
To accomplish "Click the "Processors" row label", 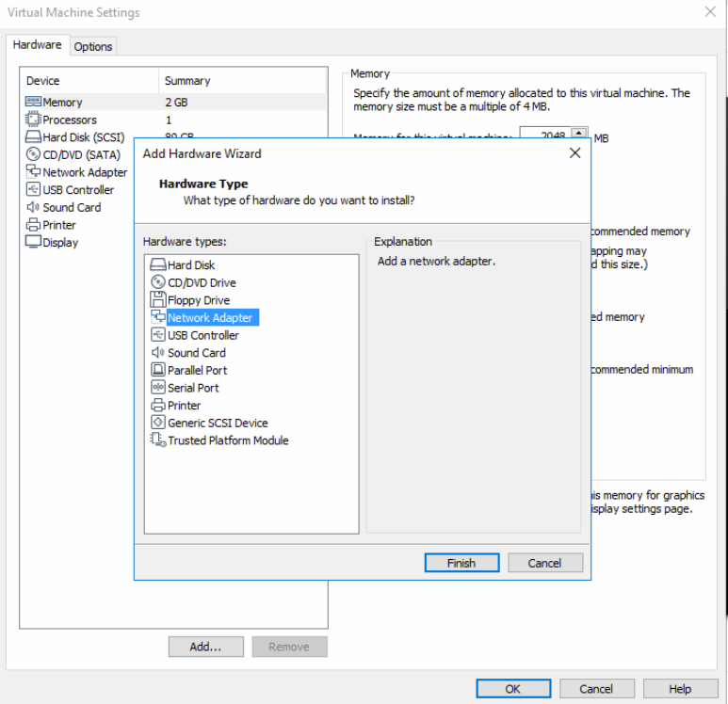I will coord(70,120).
